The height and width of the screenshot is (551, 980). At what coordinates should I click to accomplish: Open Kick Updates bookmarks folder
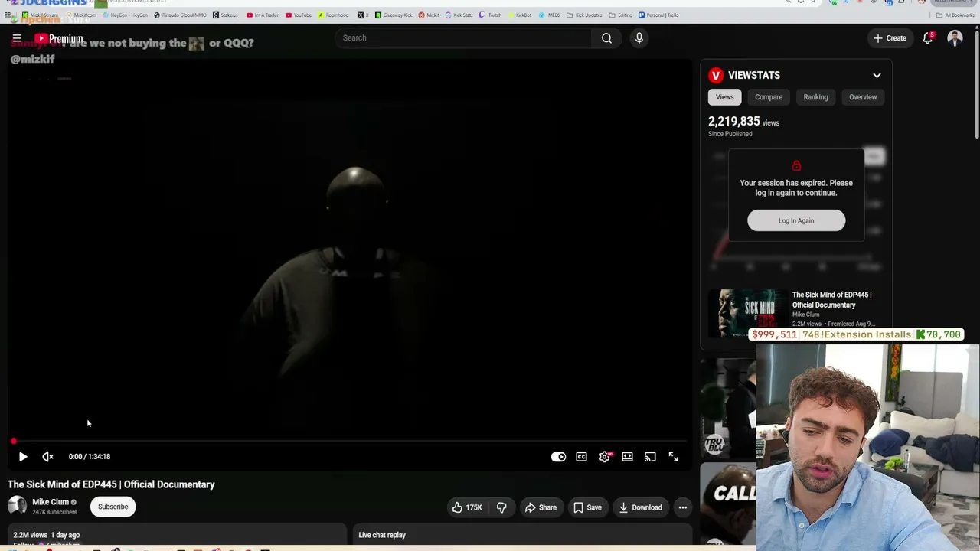click(x=585, y=15)
